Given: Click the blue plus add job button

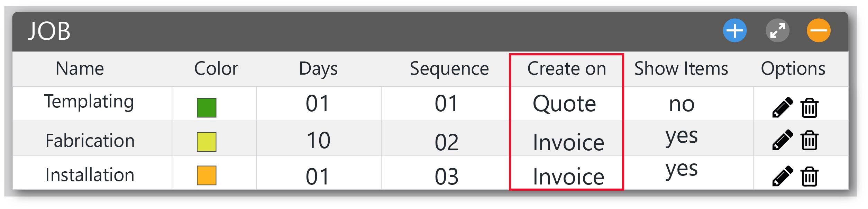Looking at the screenshot, I should click(734, 30).
